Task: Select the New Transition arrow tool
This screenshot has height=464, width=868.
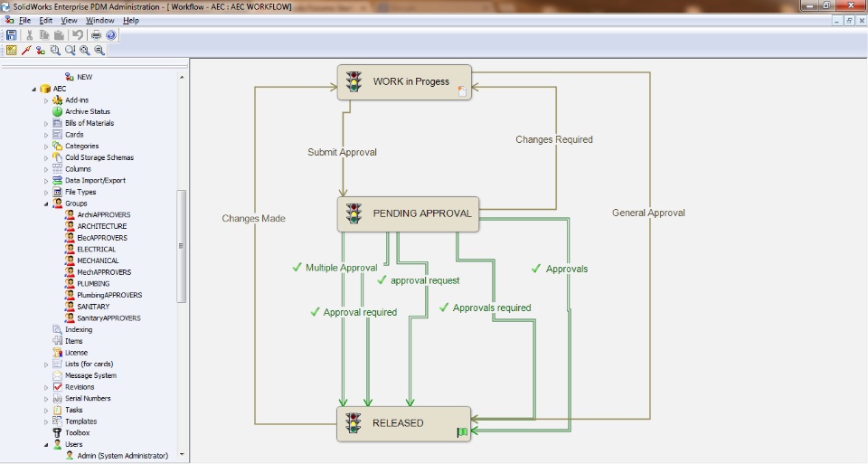Action: [x=26, y=51]
